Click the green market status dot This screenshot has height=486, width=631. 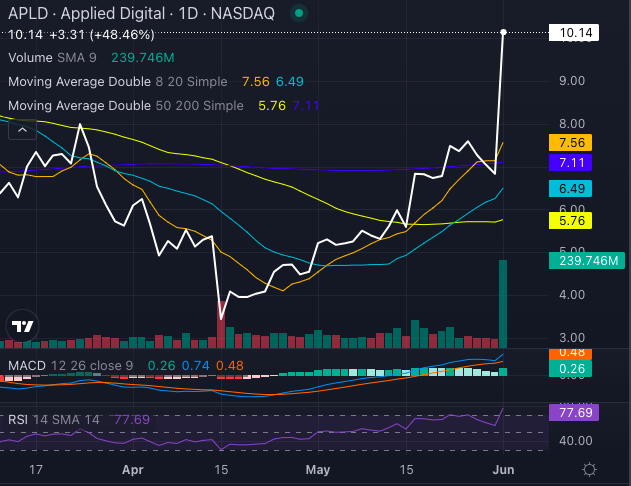click(x=299, y=13)
